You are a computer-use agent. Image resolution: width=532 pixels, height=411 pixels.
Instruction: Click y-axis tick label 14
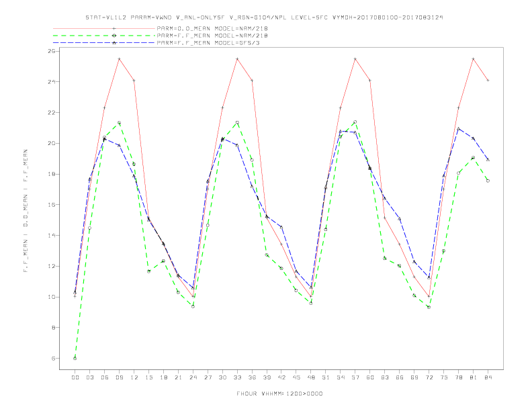52,235
